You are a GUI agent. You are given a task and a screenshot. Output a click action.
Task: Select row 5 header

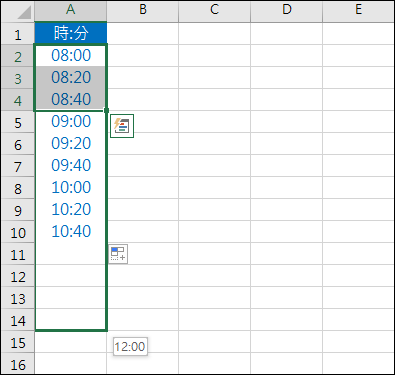[x=18, y=122]
